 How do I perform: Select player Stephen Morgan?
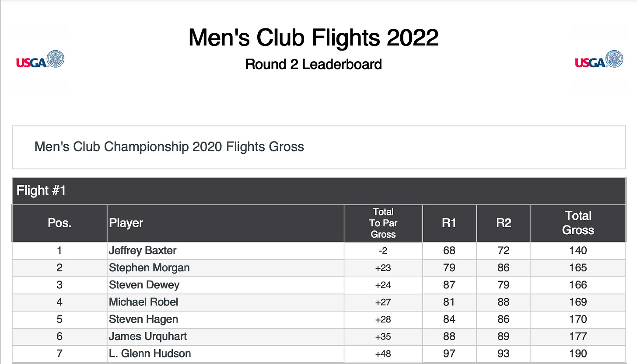(x=149, y=268)
